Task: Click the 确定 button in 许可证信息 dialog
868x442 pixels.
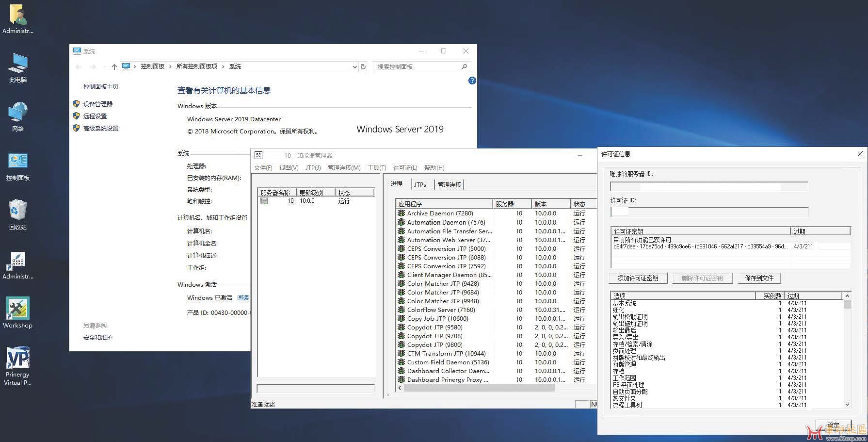Action: (x=833, y=426)
